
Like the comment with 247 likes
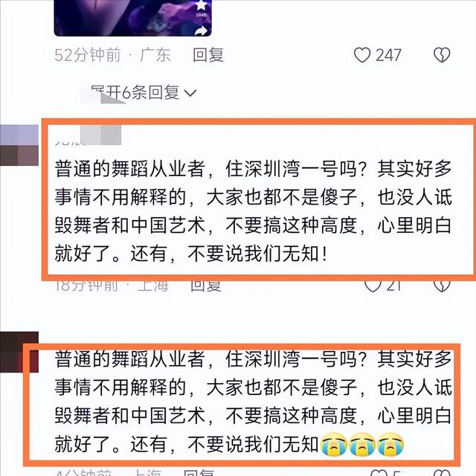362,55
